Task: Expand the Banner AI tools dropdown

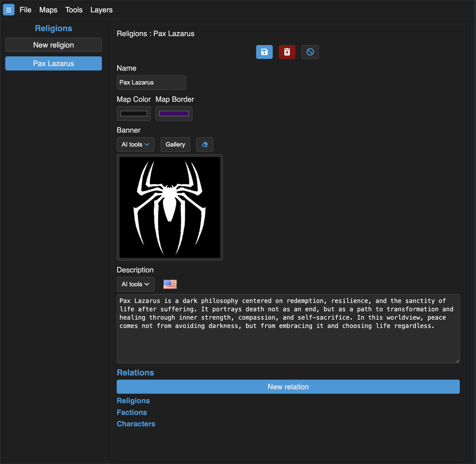Action: [x=136, y=144]
